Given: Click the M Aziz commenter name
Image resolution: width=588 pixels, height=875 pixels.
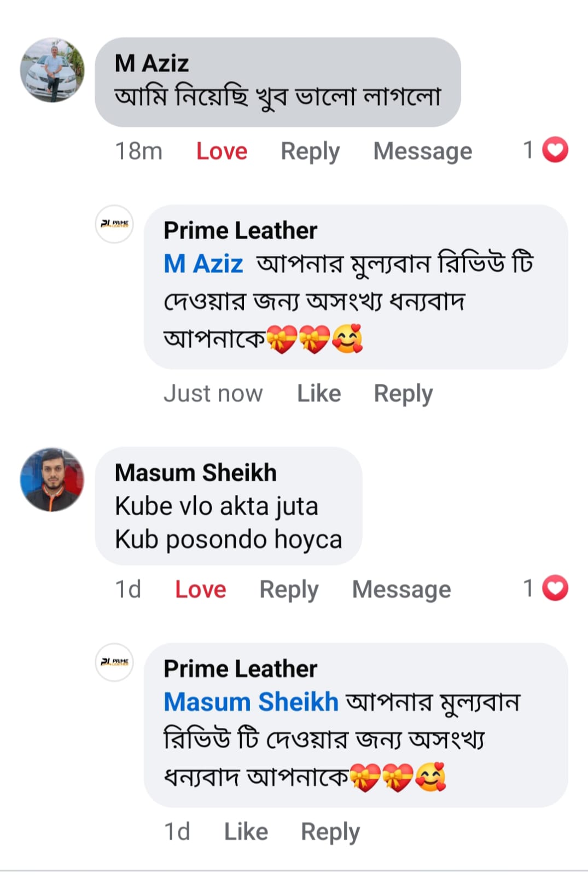Looking at the screenshot, I should point(152,63).
